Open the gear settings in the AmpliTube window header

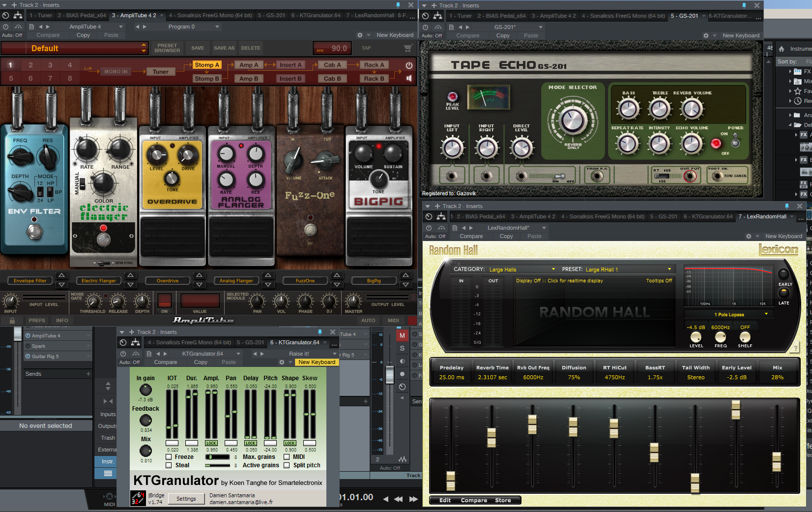coord(360,35)
